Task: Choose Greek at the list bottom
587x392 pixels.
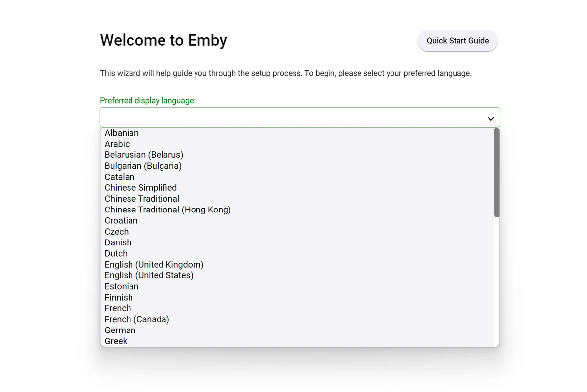Action: click(x=116, y=341)
